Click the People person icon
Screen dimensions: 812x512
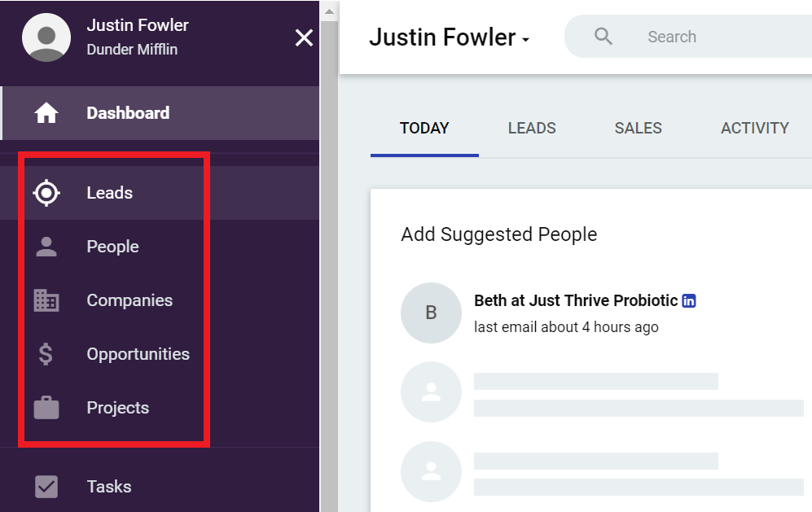click(46, 247)
